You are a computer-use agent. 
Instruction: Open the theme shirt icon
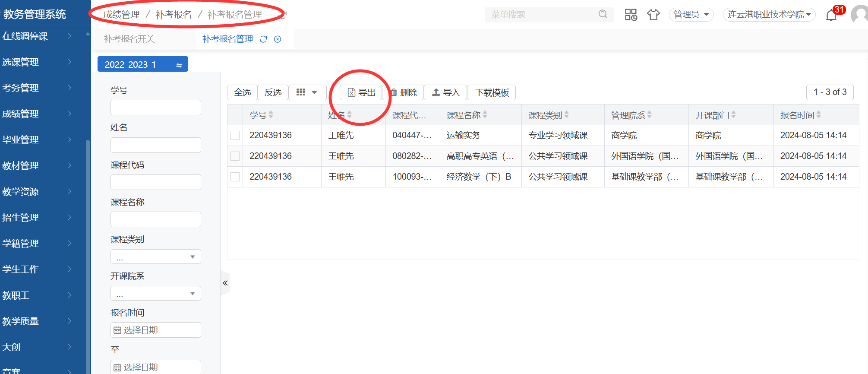pyautogui.click(x=653, y=15)
